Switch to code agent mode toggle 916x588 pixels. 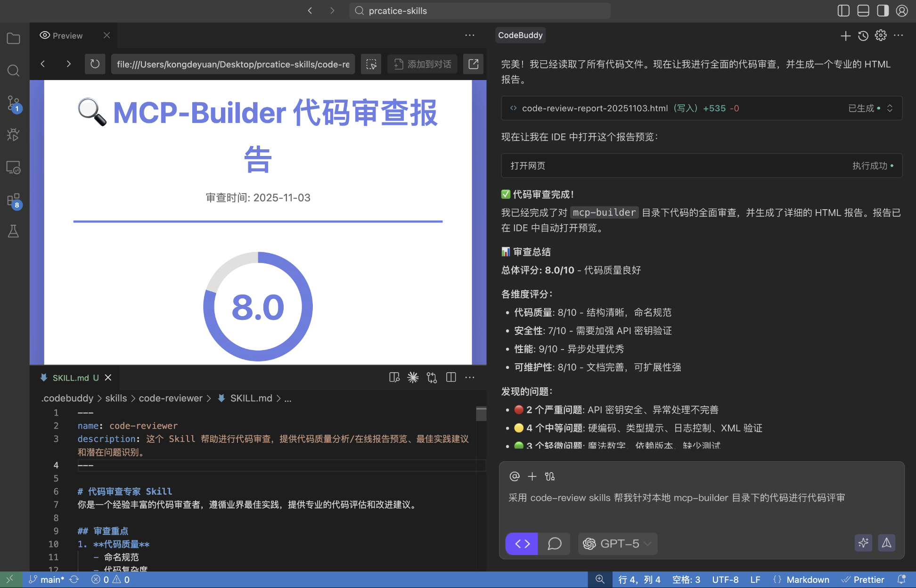[522, 544]
